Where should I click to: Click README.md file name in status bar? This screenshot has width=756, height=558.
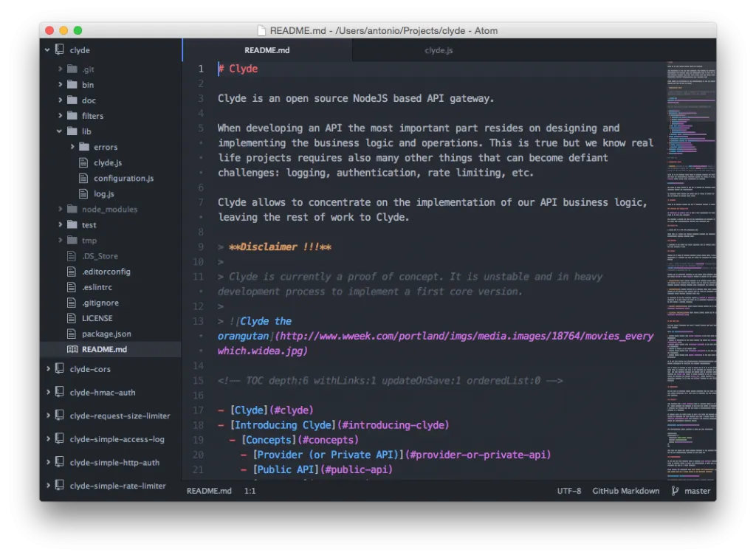209,491
